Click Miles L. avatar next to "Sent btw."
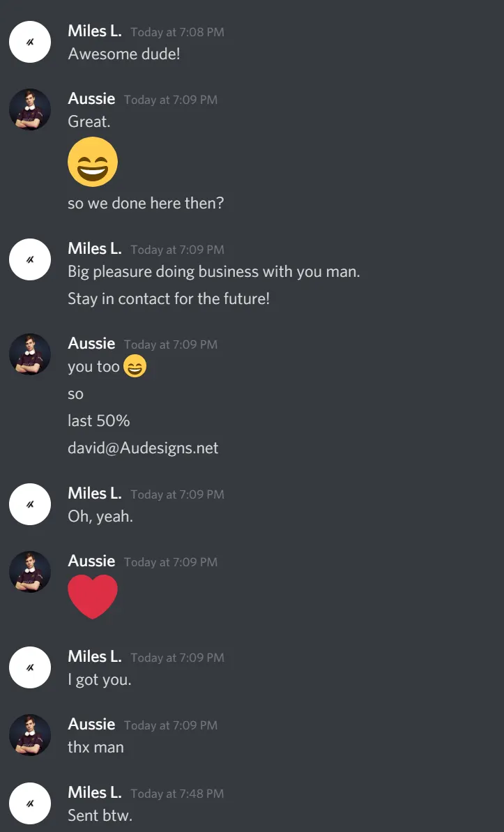 [x=30, y=803]
